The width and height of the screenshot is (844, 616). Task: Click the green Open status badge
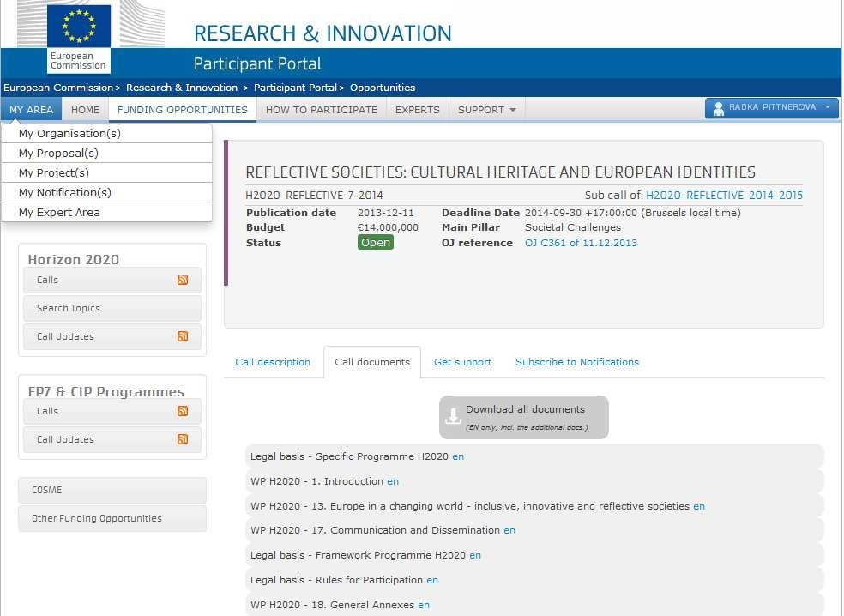375,242
